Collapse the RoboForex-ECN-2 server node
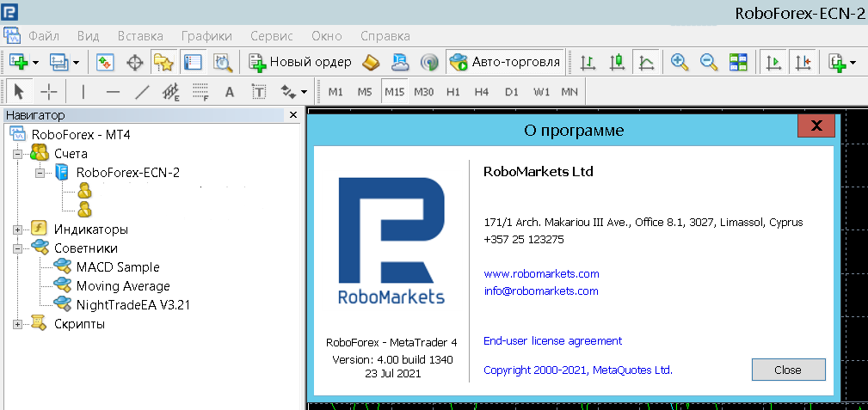 coord(40,173)
